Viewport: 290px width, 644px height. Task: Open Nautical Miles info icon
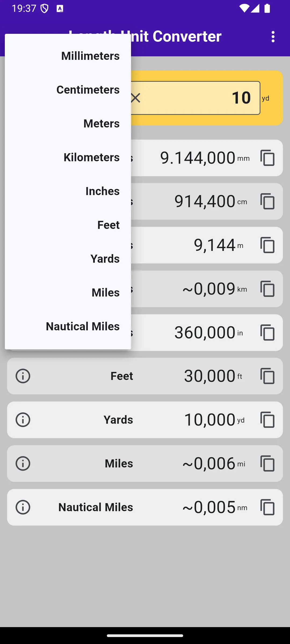click(23, 507)
